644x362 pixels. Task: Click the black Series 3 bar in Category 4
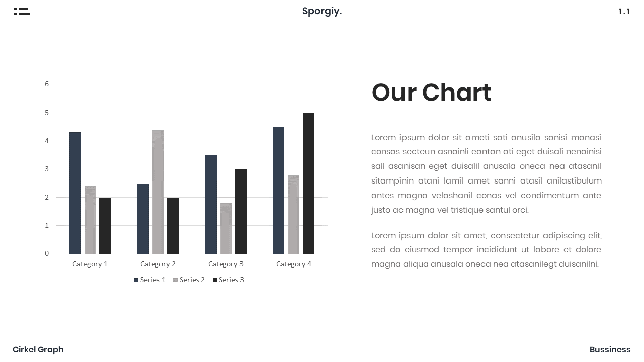(x=308, y=183)
